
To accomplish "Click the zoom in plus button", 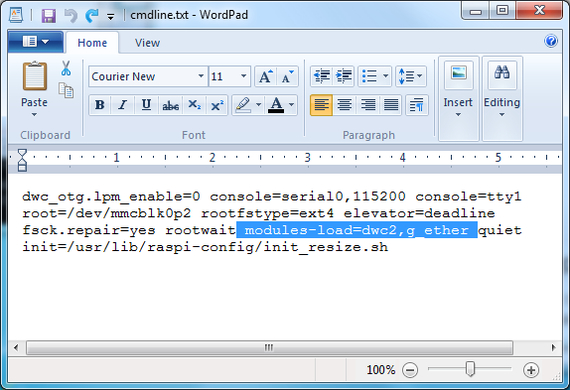I will tap(531, 370).
